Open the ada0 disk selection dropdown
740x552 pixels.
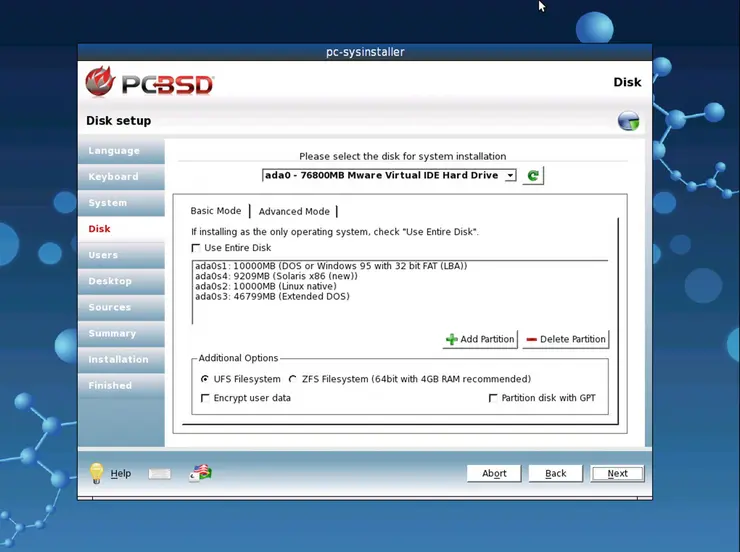(389, 176)
